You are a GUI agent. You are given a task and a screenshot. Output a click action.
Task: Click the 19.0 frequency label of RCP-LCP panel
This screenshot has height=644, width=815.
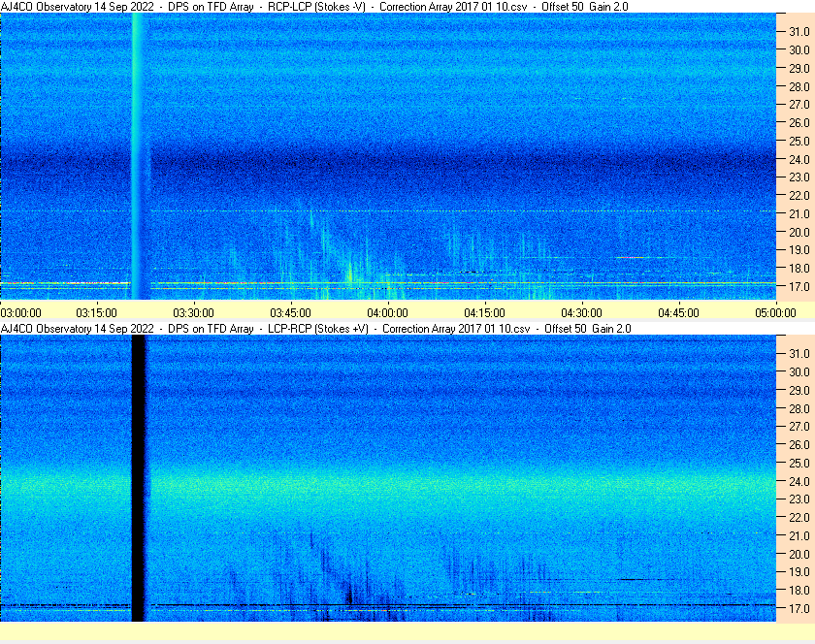click(799, 250)
